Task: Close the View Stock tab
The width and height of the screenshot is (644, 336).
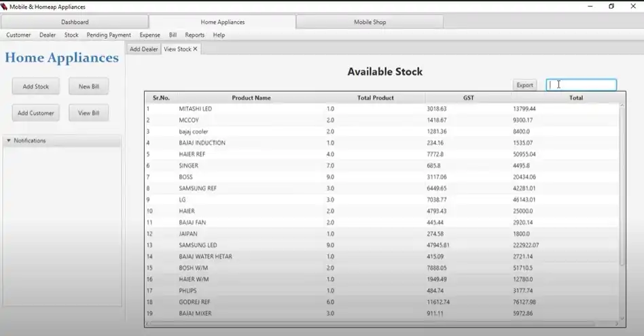Action: click(x=196, y=50)
